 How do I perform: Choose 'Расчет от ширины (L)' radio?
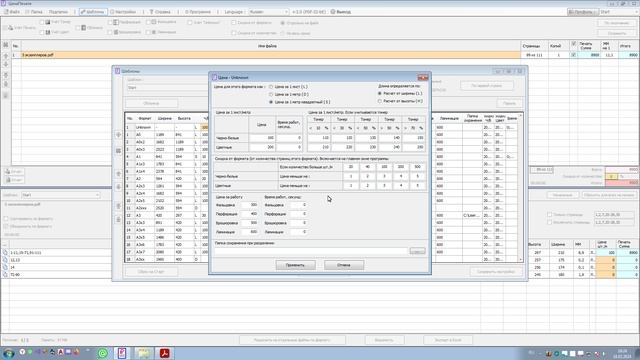[380, 93]
